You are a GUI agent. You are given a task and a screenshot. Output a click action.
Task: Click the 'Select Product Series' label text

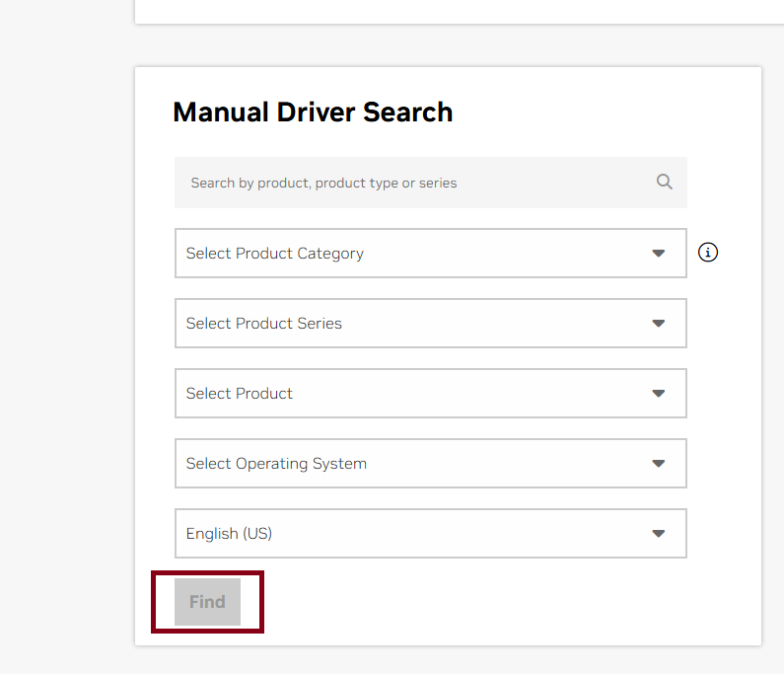264,324
